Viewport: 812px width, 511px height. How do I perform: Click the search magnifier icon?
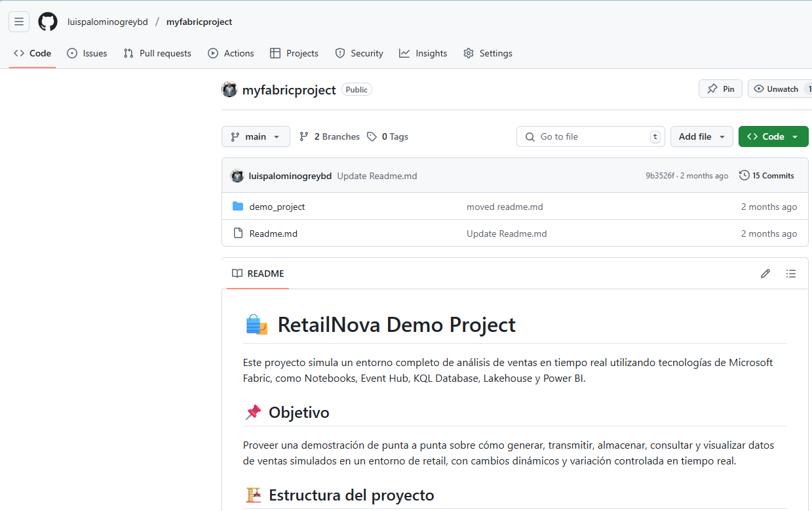[530, 136]
